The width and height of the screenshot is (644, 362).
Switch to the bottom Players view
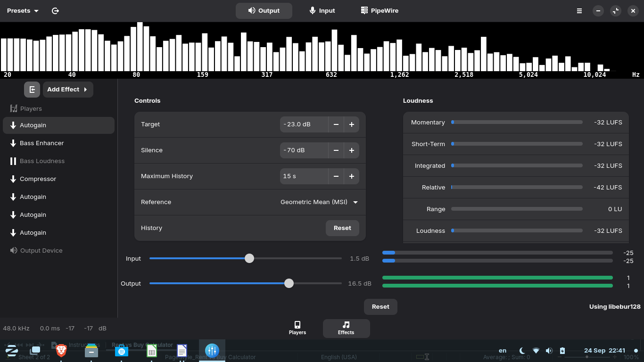click(x=297, y=328)
